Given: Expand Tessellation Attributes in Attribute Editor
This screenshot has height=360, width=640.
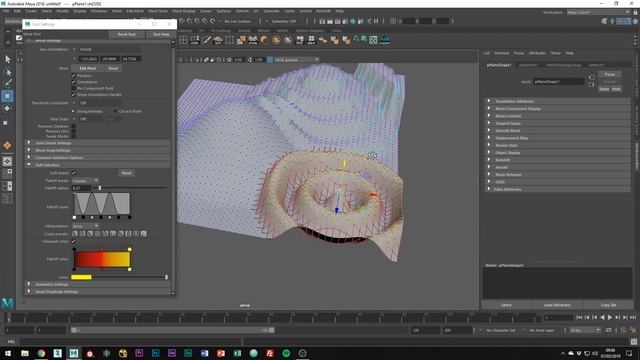Looking at the screenshot, I should 558,101.
